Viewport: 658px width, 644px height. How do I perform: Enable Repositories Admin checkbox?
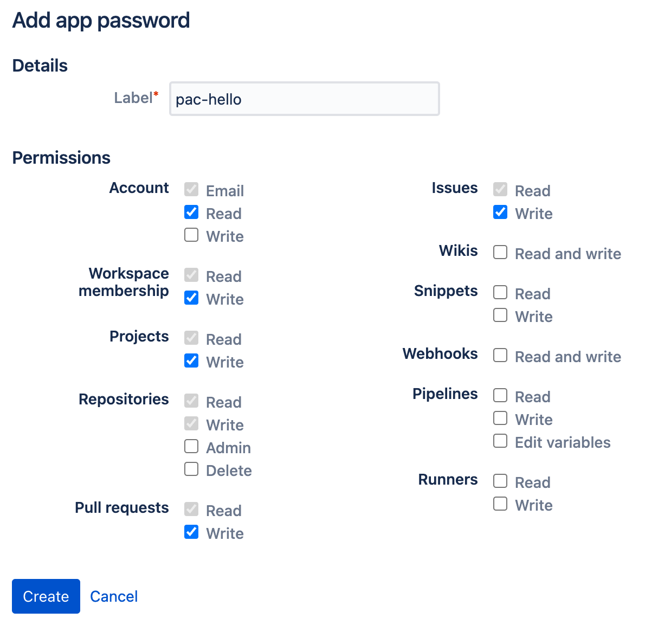click(x=191, y=446)
